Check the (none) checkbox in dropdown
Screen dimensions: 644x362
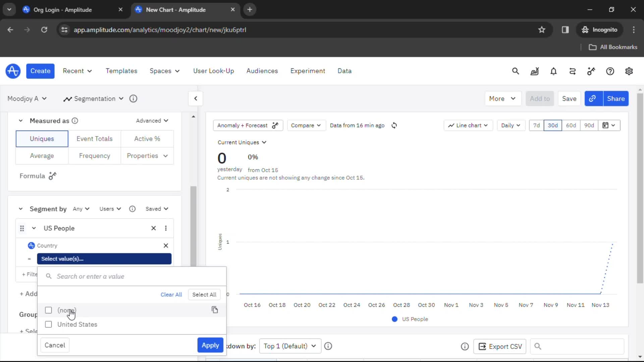point(49,310)
